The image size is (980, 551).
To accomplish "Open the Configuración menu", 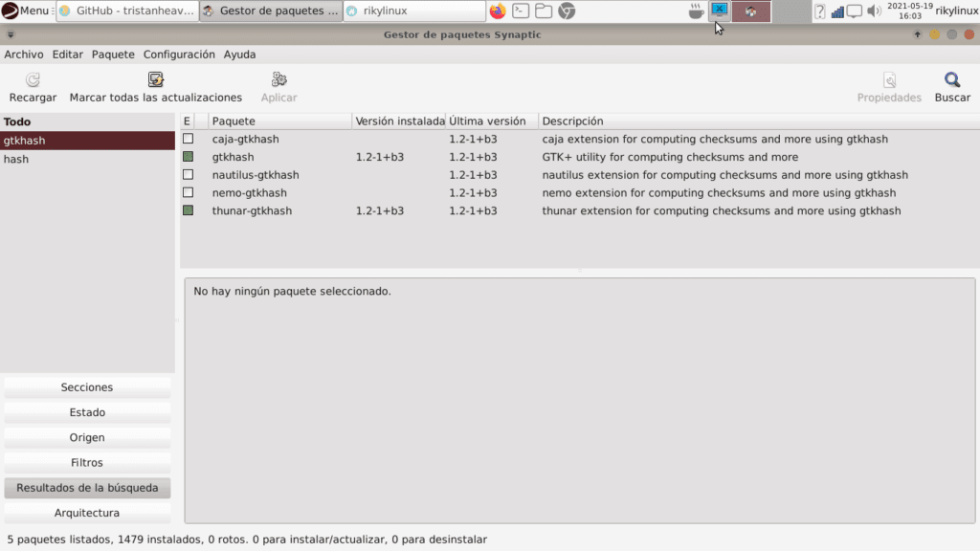I will (179, 55).
